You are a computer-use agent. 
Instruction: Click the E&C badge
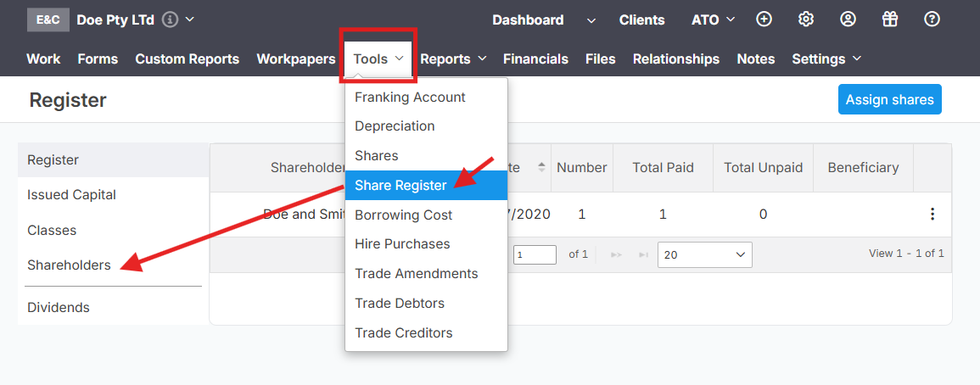click(48, 20)
